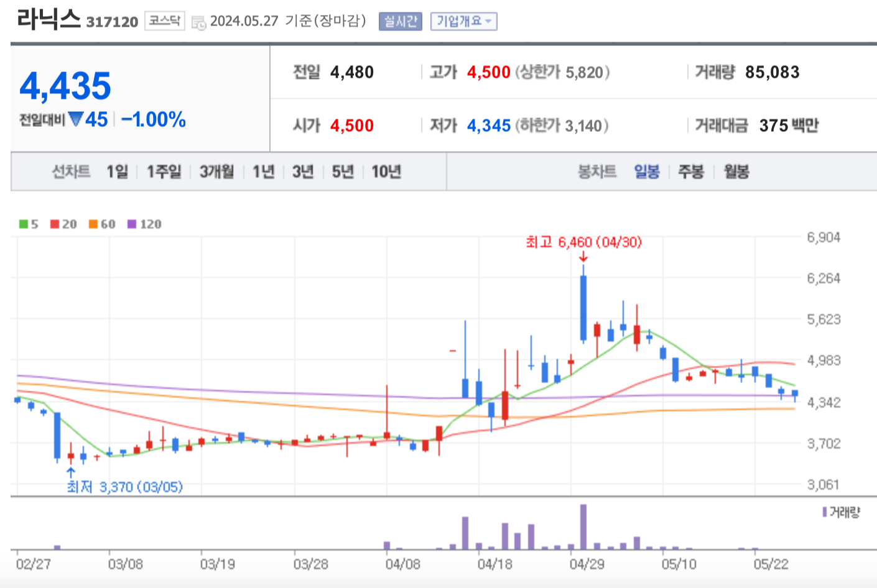Open the 기업개요 dropdown
Viewport: 877px width, 588px height.
point(463,21)
